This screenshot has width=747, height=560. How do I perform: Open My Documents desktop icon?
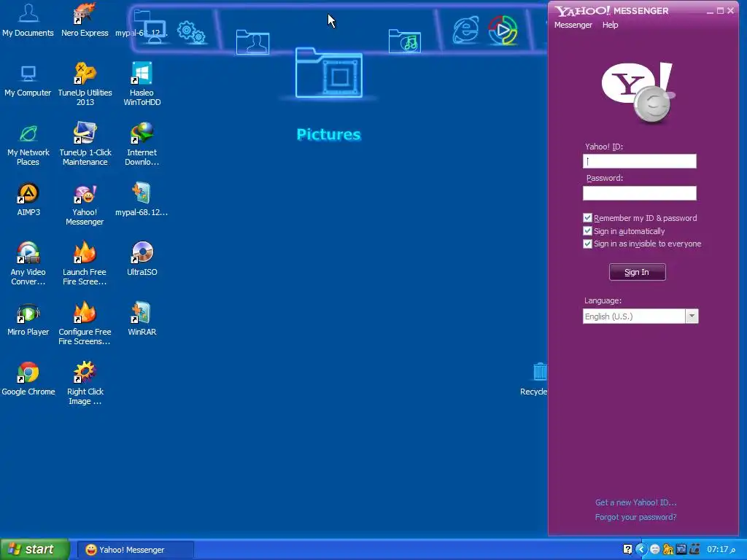pyautogui.click(x=28, y=20)
